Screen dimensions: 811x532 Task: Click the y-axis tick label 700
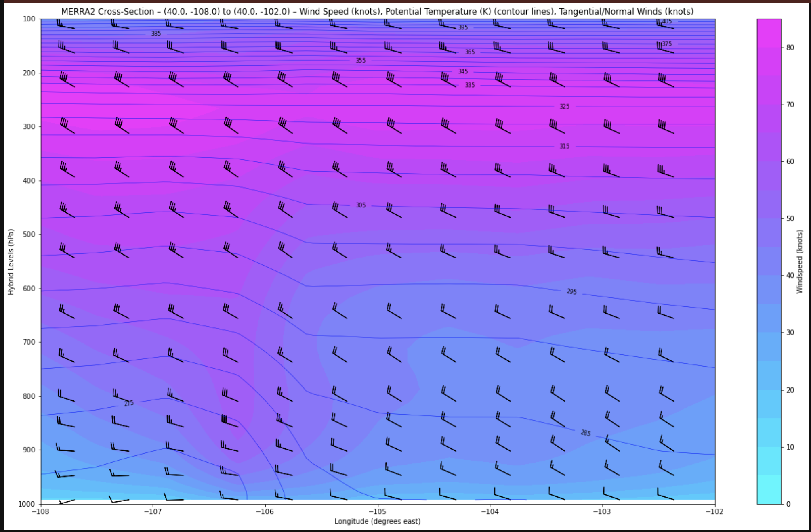(29, 342)
